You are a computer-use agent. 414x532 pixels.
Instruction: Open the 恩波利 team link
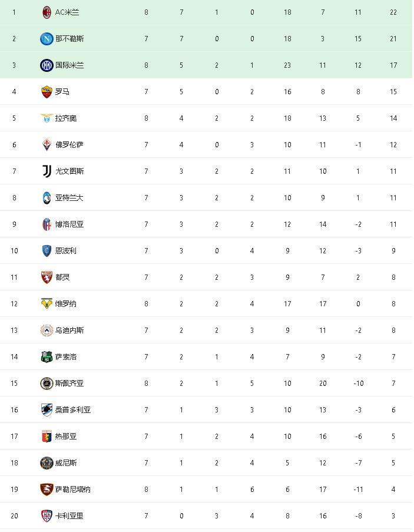pyautogui.click(x=66, y=250)
